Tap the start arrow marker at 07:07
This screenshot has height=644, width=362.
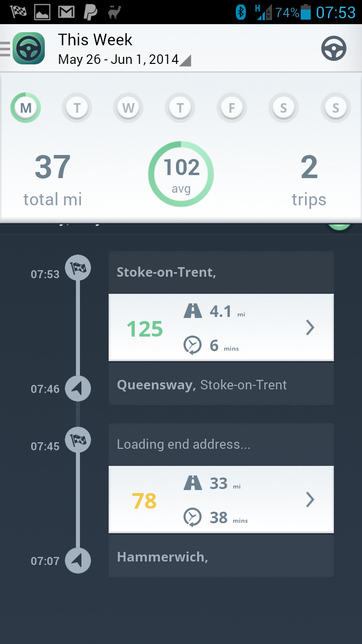coord(78,560)
